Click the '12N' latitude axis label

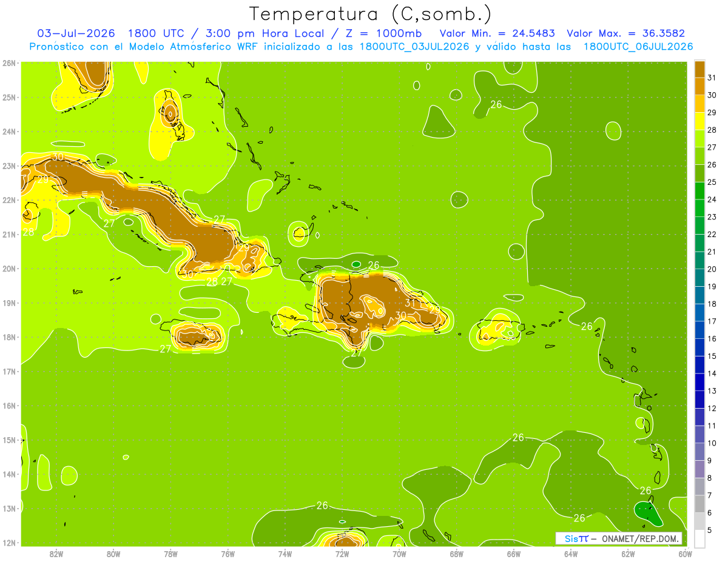(x=9, y=543)
